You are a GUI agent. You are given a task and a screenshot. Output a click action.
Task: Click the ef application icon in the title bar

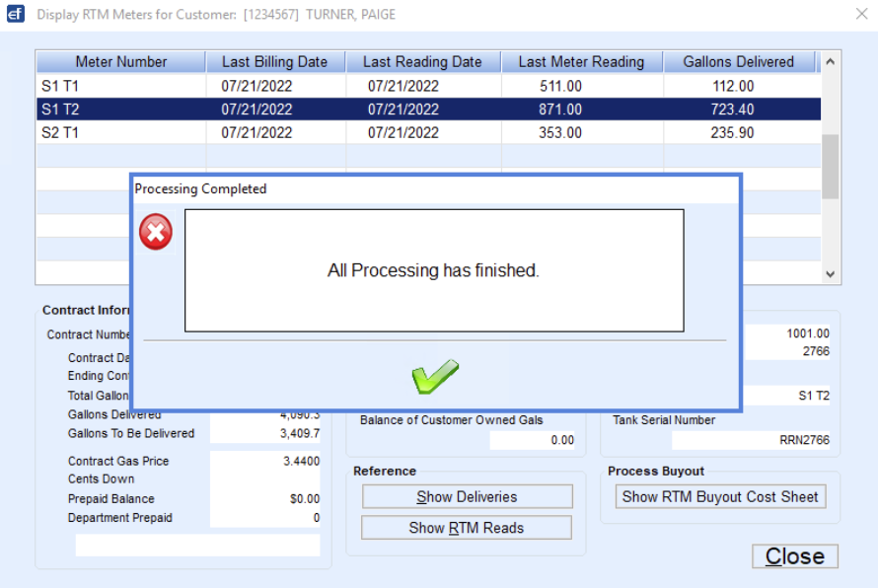[x=15, y=13]
